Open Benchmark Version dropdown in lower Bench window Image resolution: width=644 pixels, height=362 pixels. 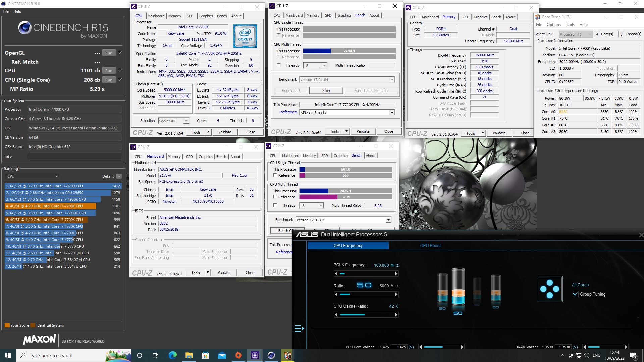coord(343,220)
